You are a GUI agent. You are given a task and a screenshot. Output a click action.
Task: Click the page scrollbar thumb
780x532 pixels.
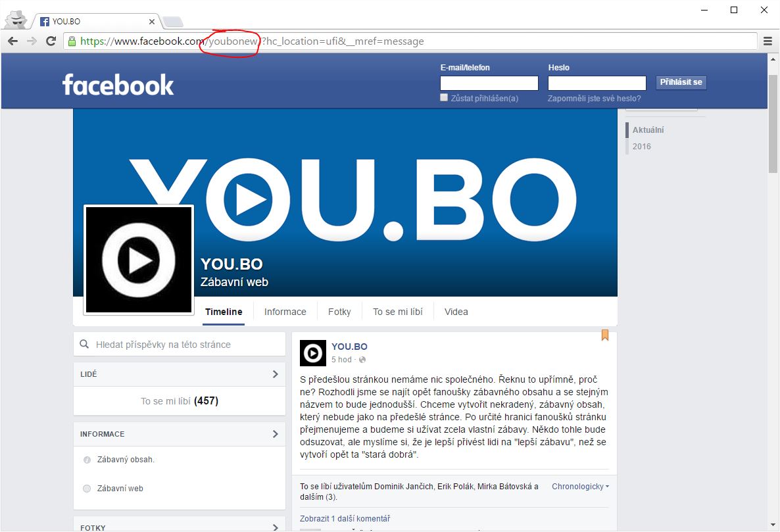(773, 124)
